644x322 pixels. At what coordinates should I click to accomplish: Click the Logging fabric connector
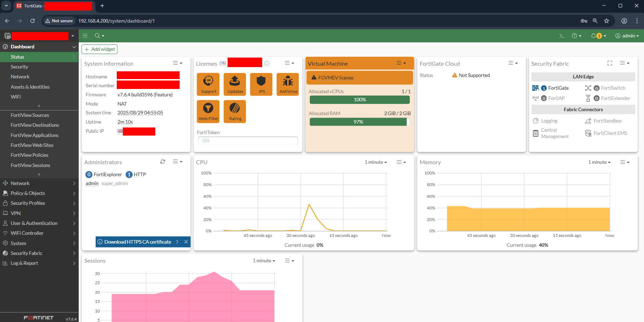(x=545, y=121)
